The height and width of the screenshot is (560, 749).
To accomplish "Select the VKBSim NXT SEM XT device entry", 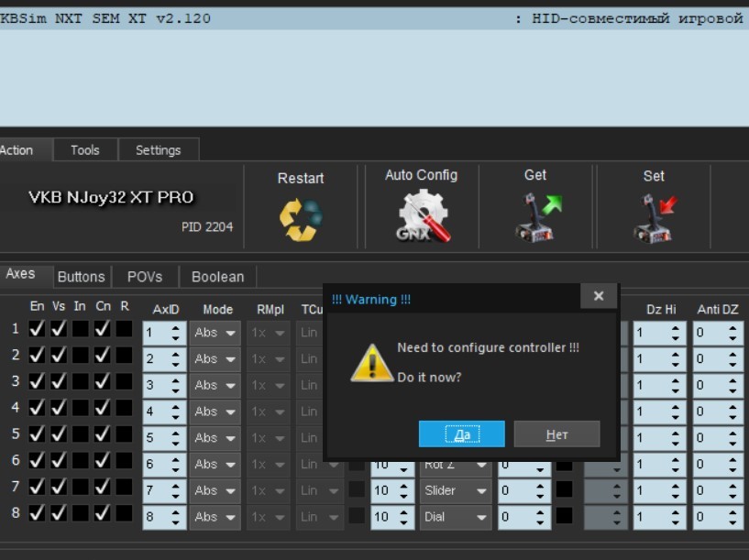I will 374,18.
